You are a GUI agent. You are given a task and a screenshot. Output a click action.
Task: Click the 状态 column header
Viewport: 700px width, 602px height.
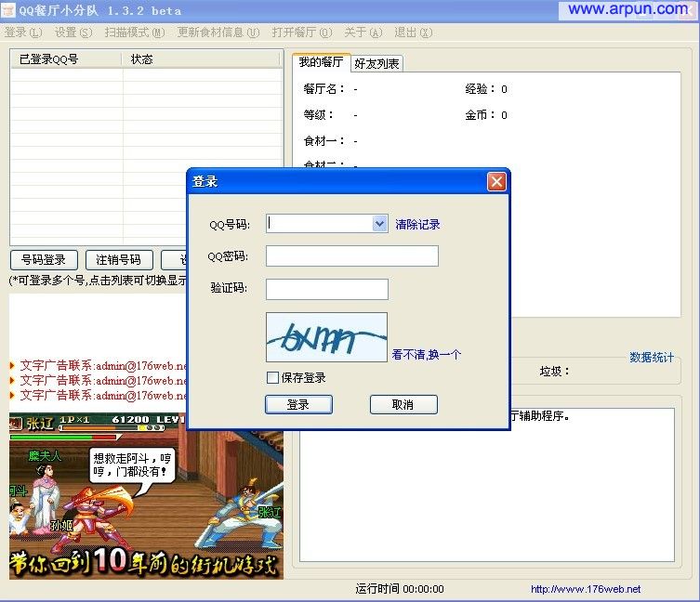pyautogui.click(x=201, y=59)
